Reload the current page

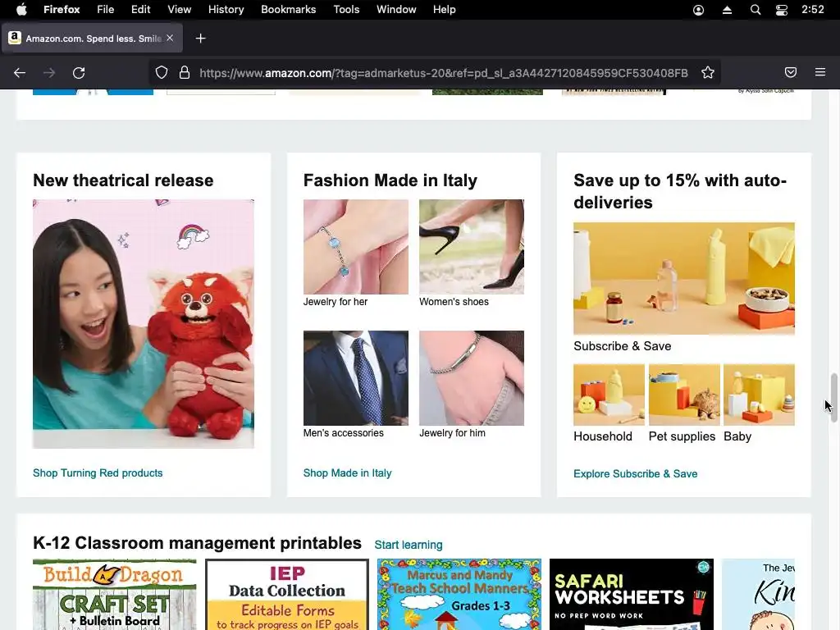click(x=79, y=73)
